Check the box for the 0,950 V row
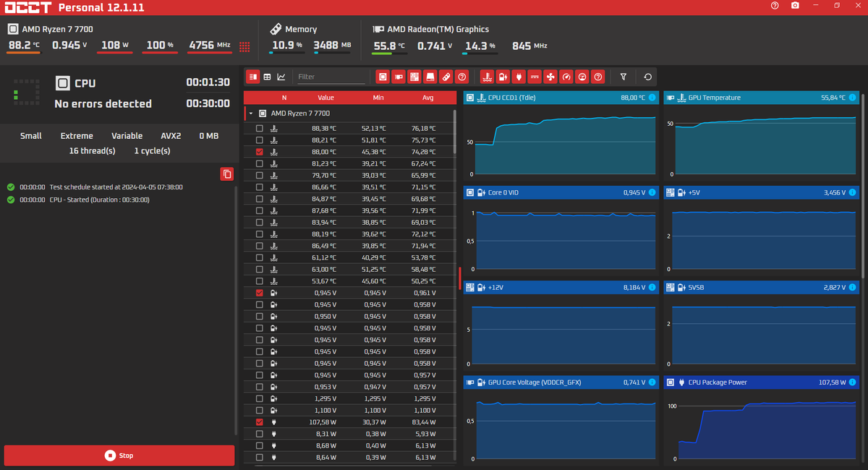The image size is (868, 470). coord(260,316)
